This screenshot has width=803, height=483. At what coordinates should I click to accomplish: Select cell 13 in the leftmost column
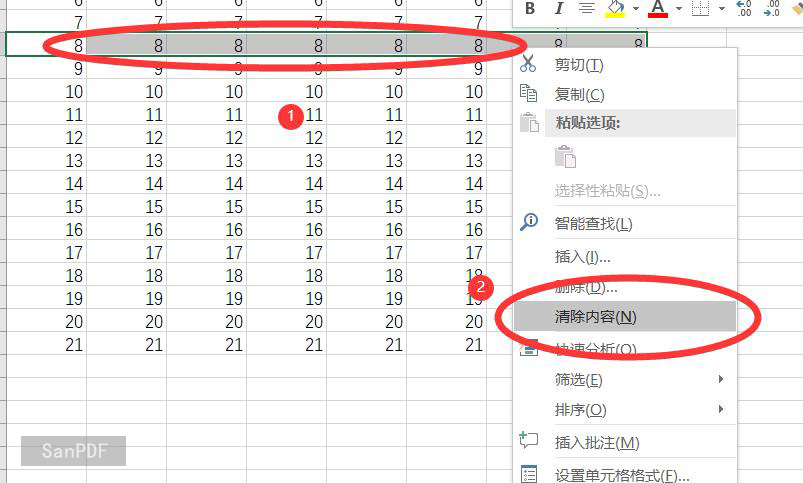47,160
